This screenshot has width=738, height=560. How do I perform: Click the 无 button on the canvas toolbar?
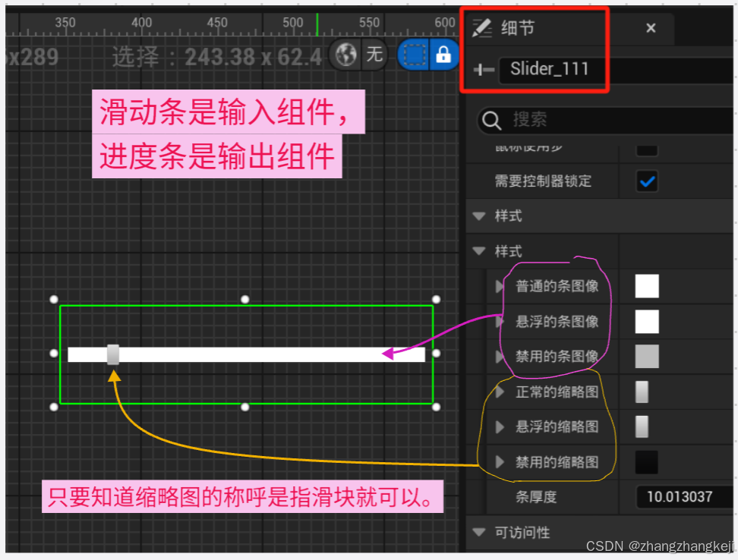(374, 55)
